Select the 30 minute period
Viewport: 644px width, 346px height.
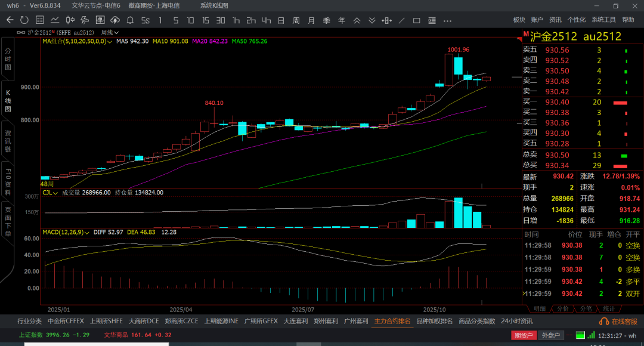(x=221, y=20)
